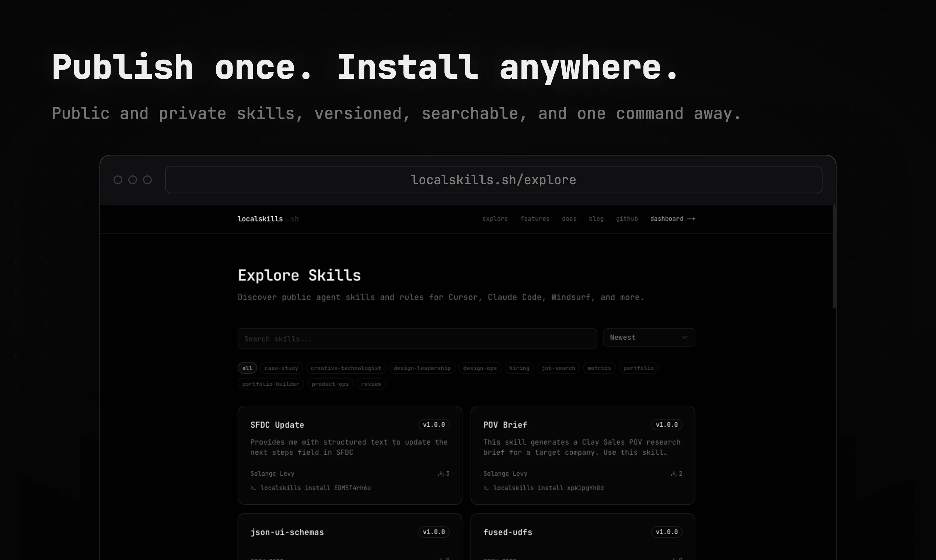936x560 pixels.
Task: Filter by portfolio tag
Action: tap(638, 368)
